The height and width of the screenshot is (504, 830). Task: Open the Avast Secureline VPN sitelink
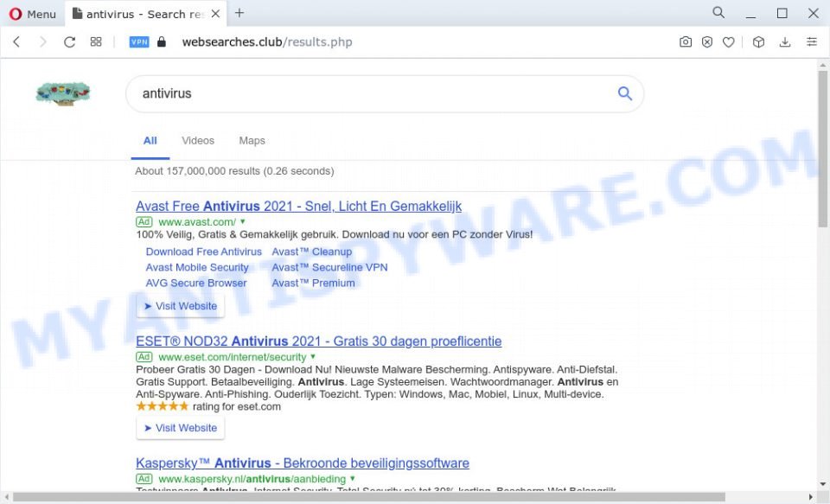click(329, 267)
